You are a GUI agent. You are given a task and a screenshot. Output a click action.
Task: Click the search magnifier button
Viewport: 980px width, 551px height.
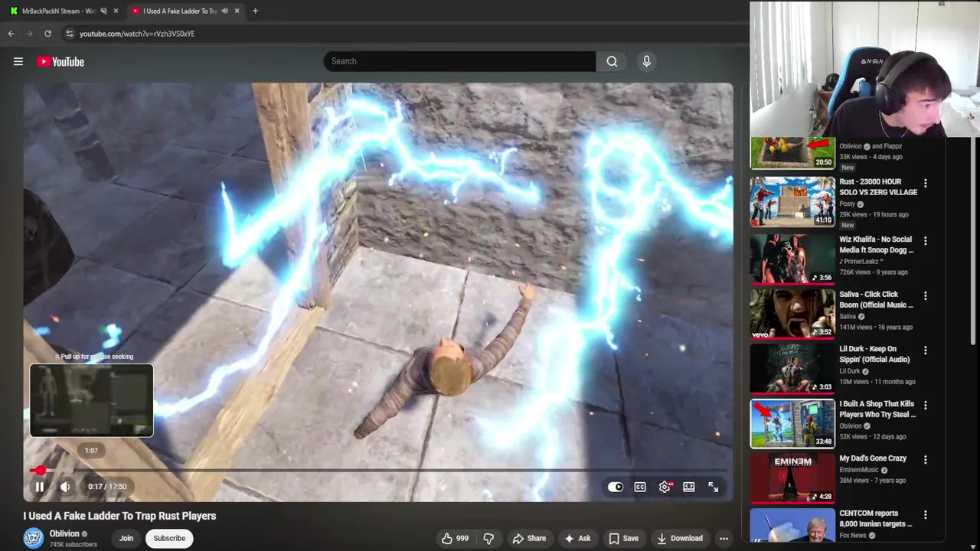pos(612,61)
